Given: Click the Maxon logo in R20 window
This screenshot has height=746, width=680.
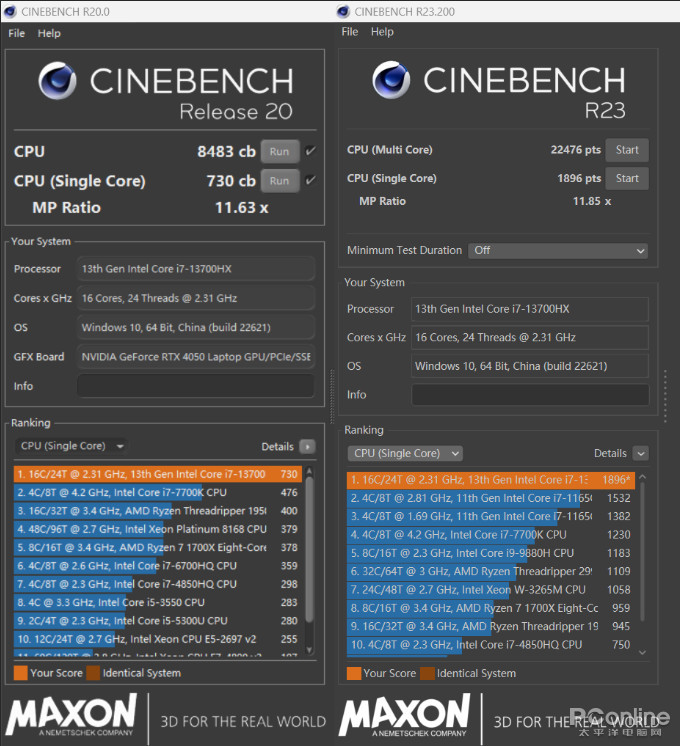Looking at the screenshot, I should point(71,715).
